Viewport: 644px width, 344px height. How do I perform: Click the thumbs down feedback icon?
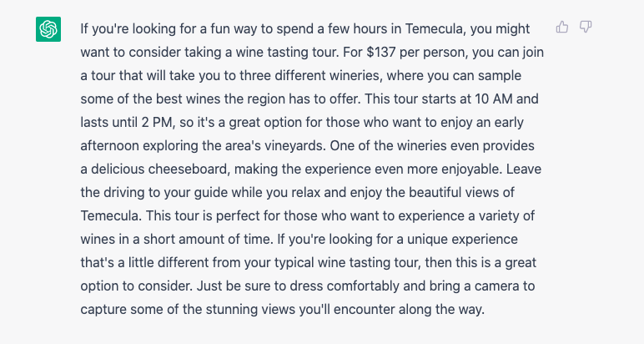click(586, 27)
